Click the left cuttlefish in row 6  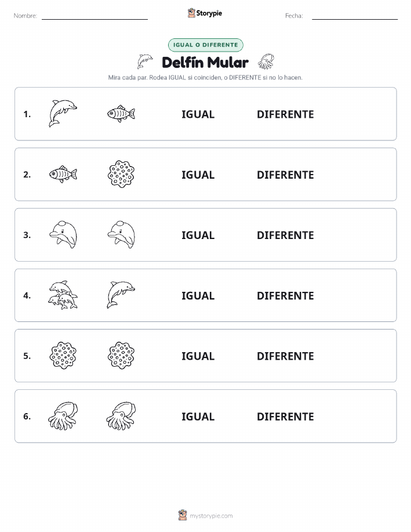tap(63, 416)
